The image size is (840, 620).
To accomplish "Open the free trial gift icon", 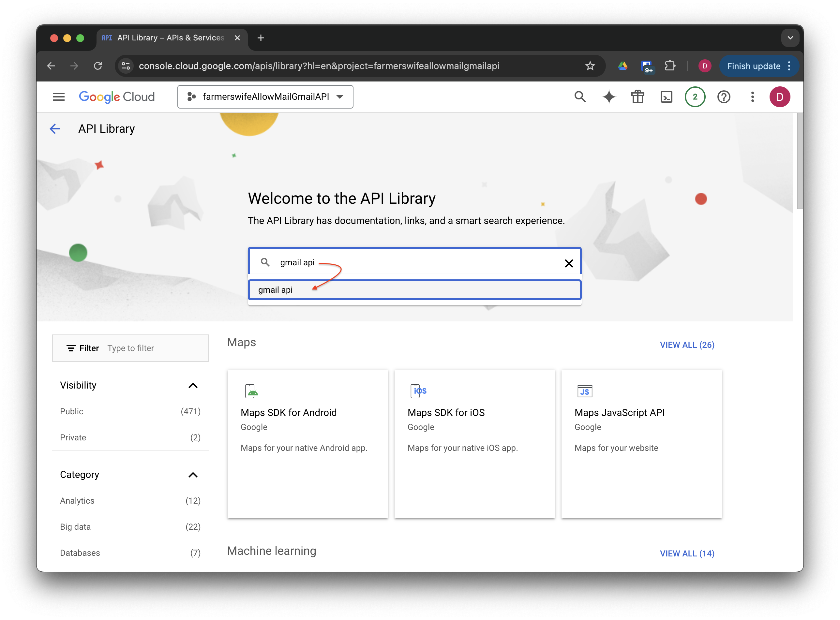I will [637, 97].
